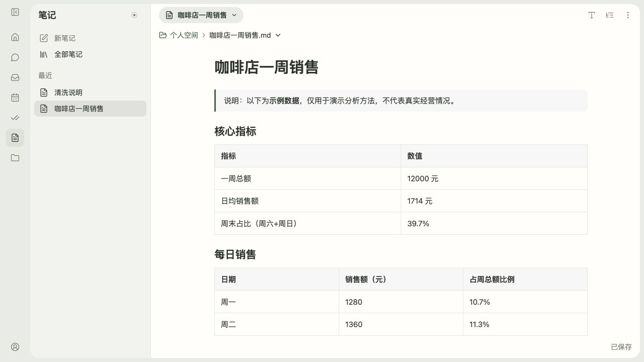644x362 pixels.
Task: Open the user account icon
Action: 15,347
